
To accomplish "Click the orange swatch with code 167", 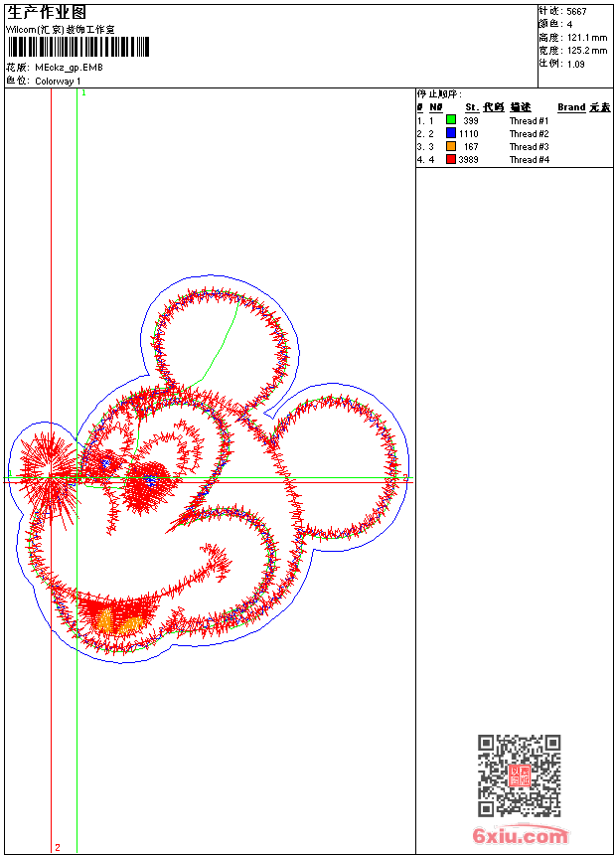I will tap(451, 146).
